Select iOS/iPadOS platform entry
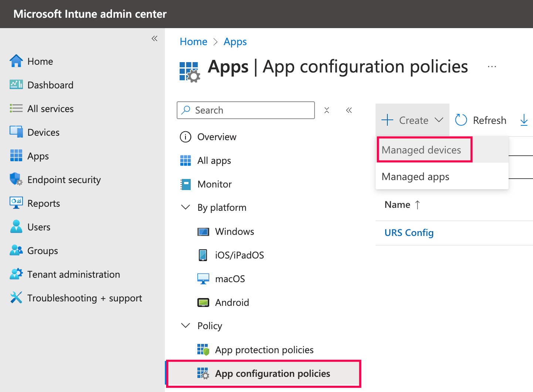The height and width of the screenshot is (392, 533). [x=239, y=255]
